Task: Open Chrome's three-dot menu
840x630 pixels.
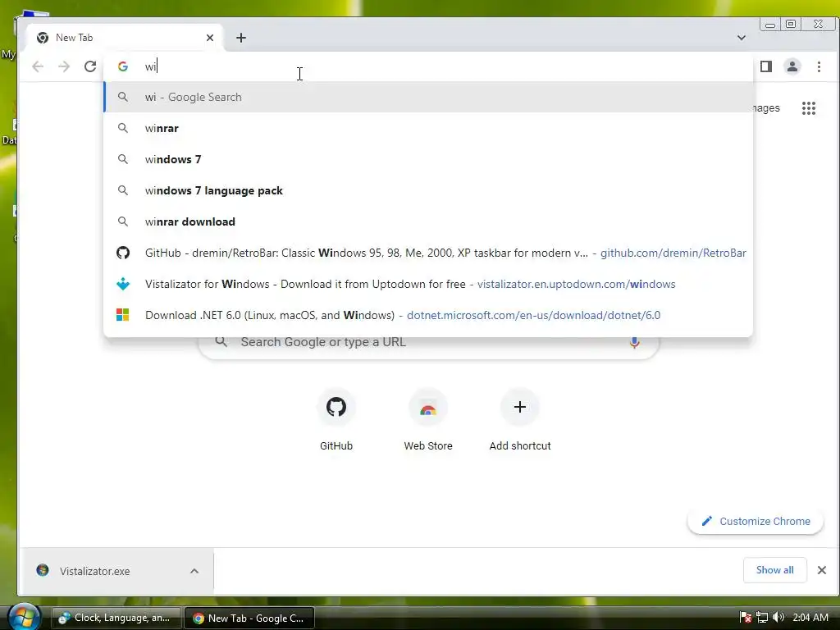Action: [819, 66]
